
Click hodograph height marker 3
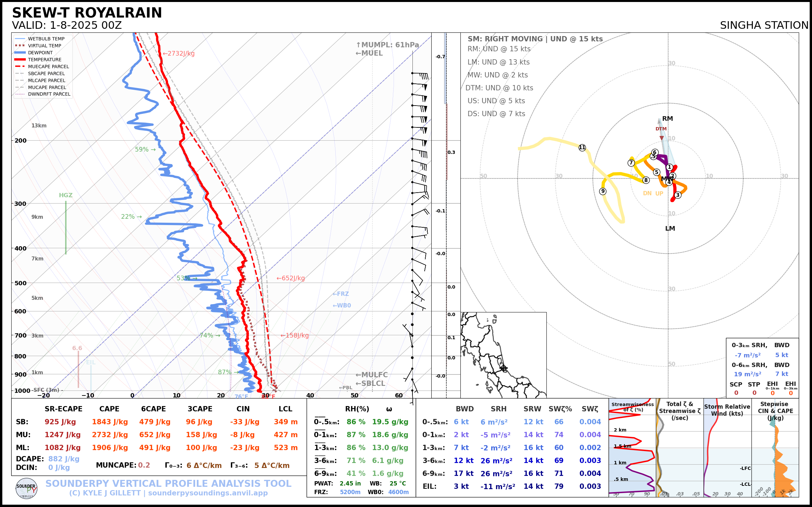678,195
